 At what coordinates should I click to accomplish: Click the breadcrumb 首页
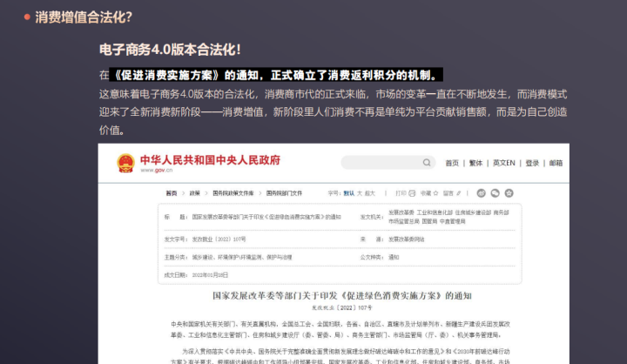pos(172,193)
